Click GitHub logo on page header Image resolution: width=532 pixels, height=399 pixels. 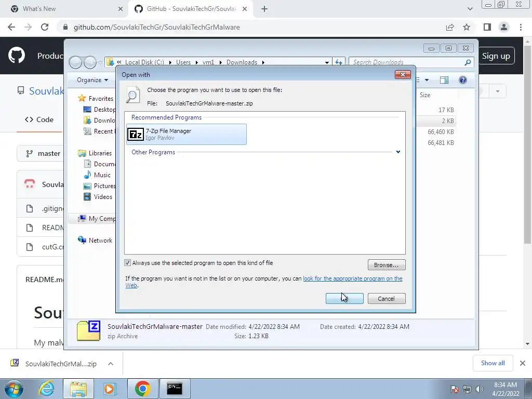[16, 56]
